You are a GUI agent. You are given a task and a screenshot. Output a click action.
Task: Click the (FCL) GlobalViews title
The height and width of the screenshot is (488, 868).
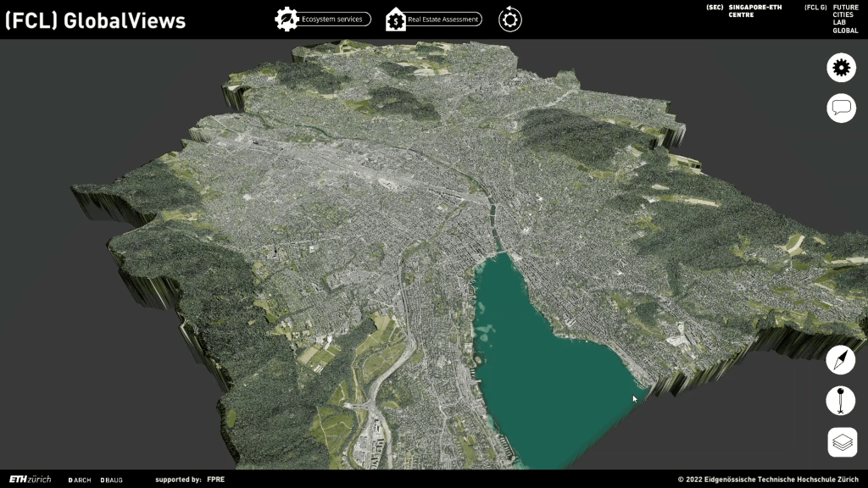pos(95,21)
